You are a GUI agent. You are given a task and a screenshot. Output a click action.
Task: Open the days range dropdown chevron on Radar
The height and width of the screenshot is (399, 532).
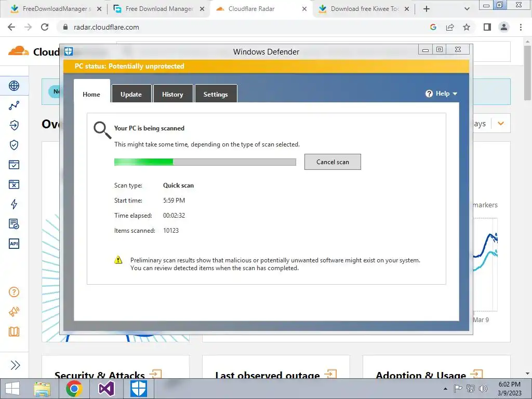[501, 124]
